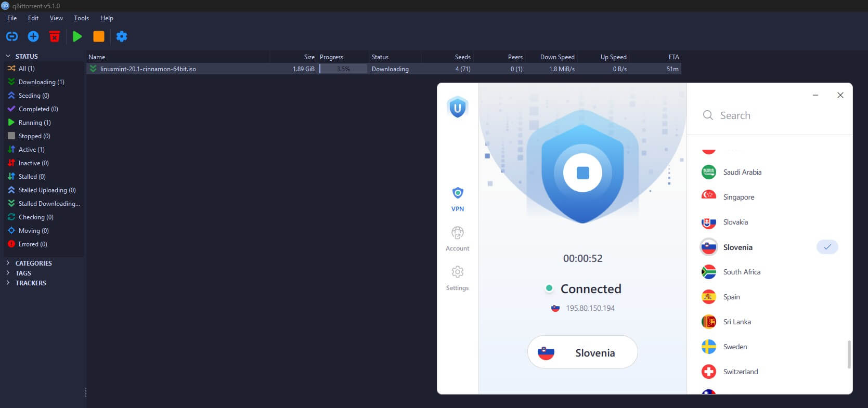Select the linuxmint-20.1-cinnamon-64bit.iso torrent

tap(384, 69)
